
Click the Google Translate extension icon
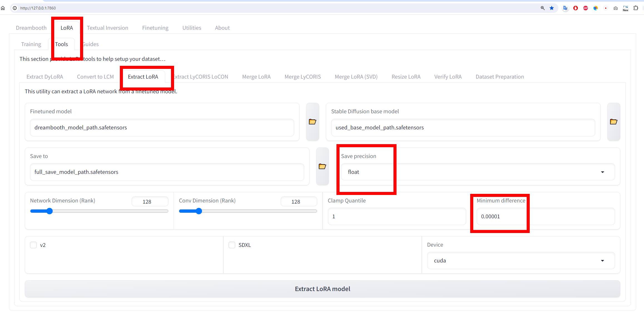pyautogui.click(x=565, y=8)
